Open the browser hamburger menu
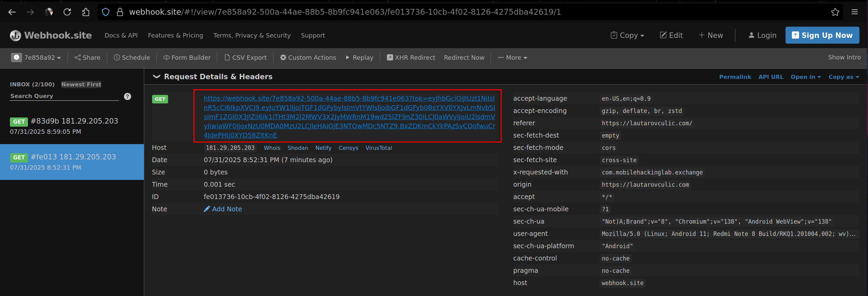Image resolution: width=868 pixels, height=296 pixels. 855,12
